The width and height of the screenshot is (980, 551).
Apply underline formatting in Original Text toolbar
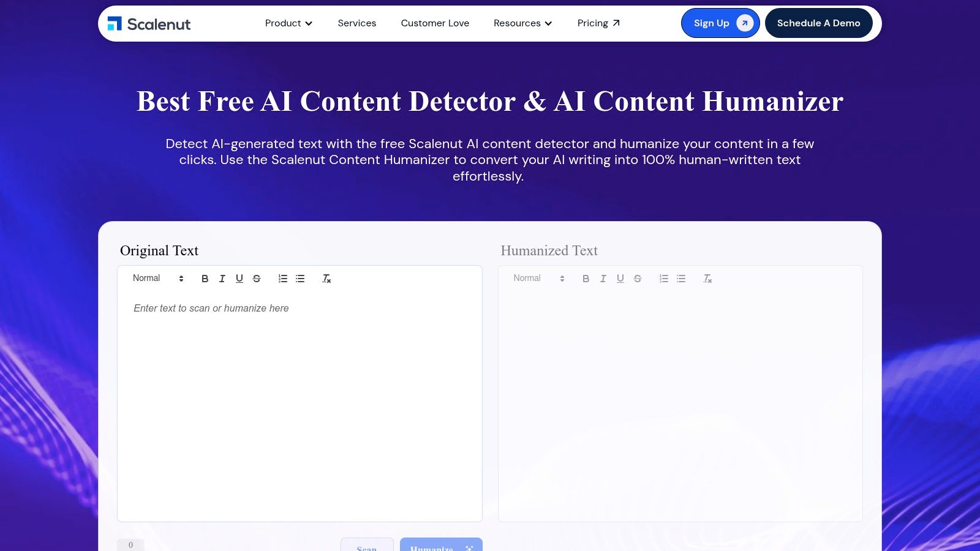(x=239, y=279)
